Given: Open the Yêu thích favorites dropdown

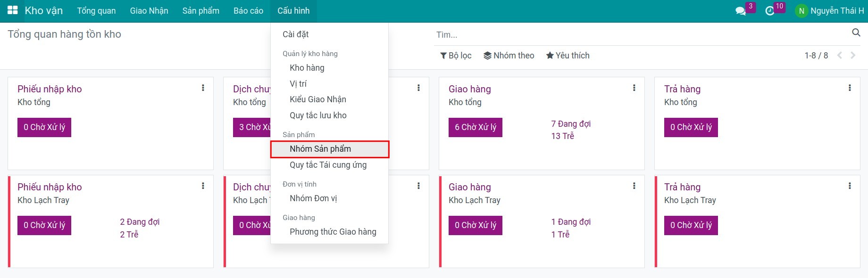Looking at the screenshot, I should point(568,55).
